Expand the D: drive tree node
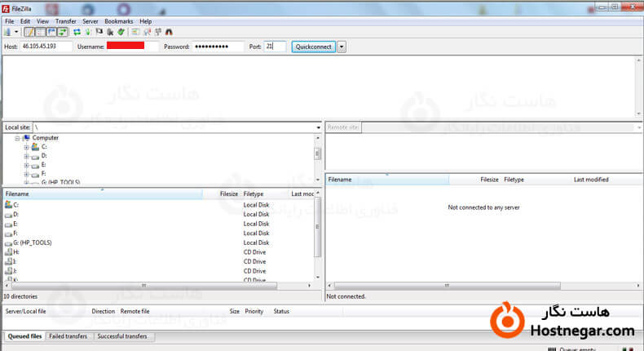 click(26, 157)
